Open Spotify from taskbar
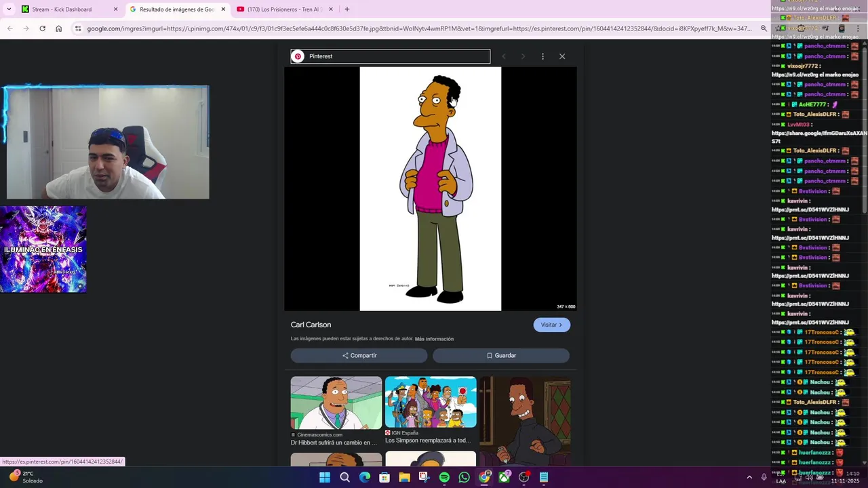Screen dimensions: 868x488 444,477
